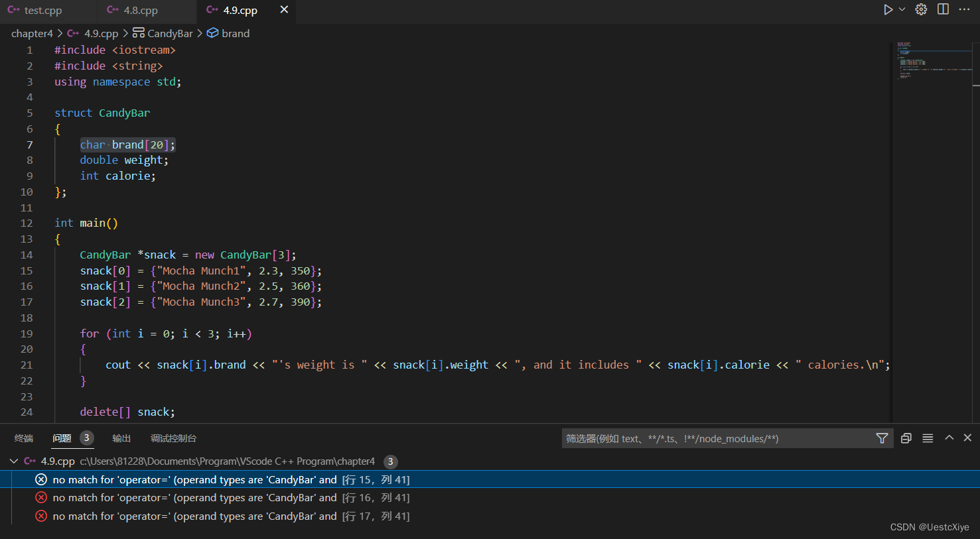The height and width of the screenshot is (539, 980).
Task: Click 'cout' at start of line 21
Action: click(118, 365)
